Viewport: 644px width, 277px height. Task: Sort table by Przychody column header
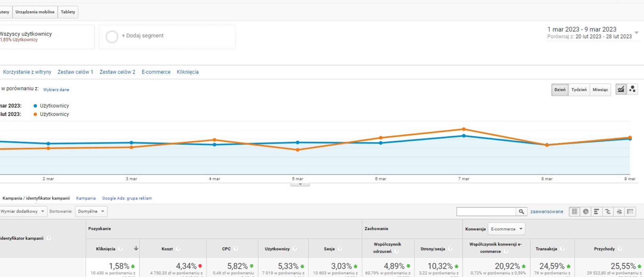(604, 249)
